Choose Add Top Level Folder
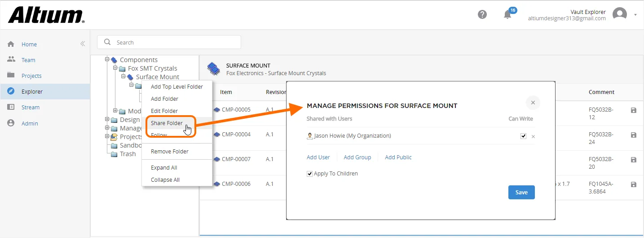Image resolution: width=644 pixels, height=238 pixels. click(x=177, y=86)
